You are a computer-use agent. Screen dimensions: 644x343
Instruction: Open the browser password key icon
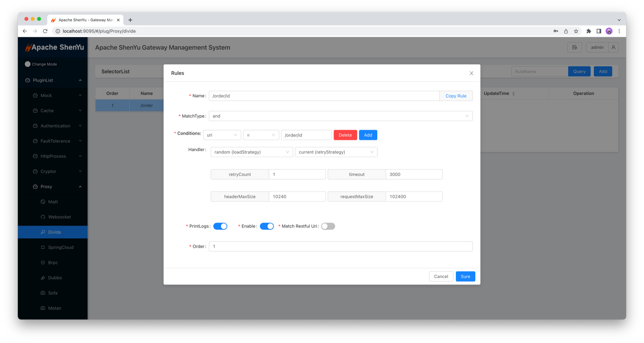tap(556, 31)
